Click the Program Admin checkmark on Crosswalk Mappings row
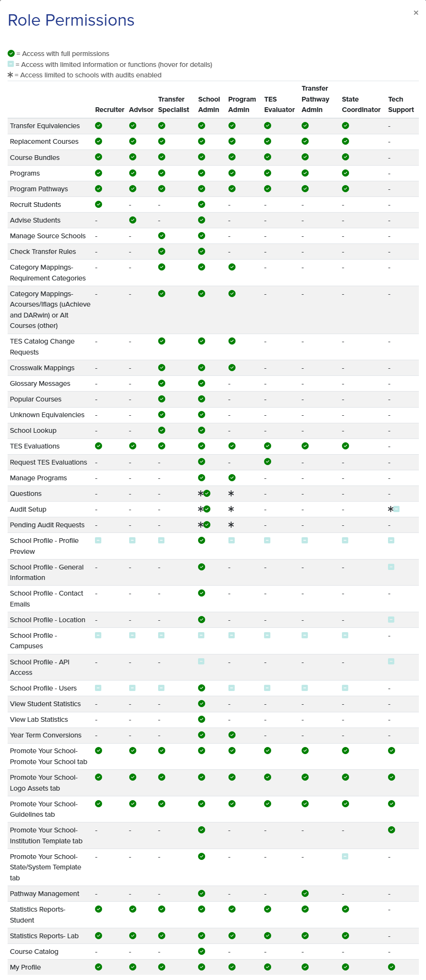The image size is (426, 980). point(232,368)
